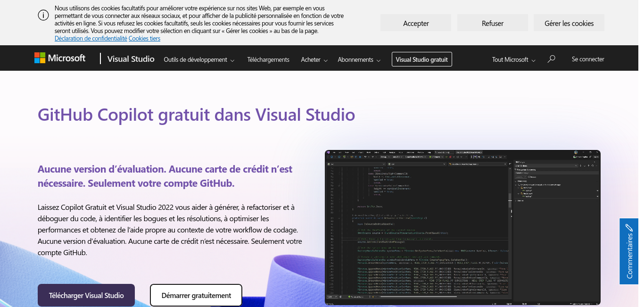Expand the Outils de développement menu
Image resolution: width=644 pixels, height=307 pixels.
(x=199, y=59)
